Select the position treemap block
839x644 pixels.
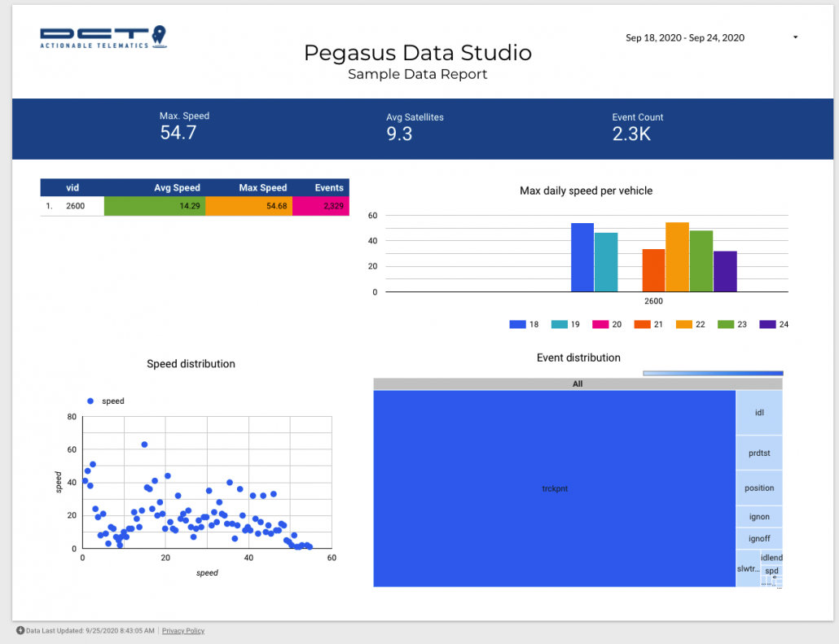point(759,488)
